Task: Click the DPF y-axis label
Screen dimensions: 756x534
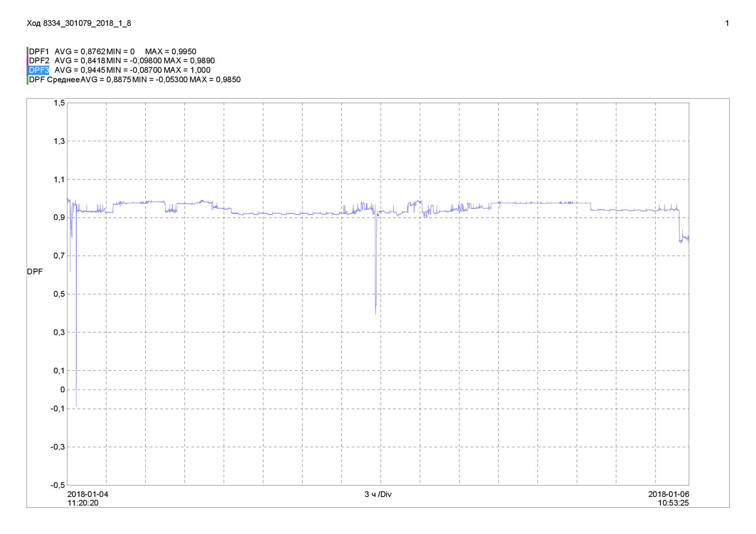Action: [35, 272]
